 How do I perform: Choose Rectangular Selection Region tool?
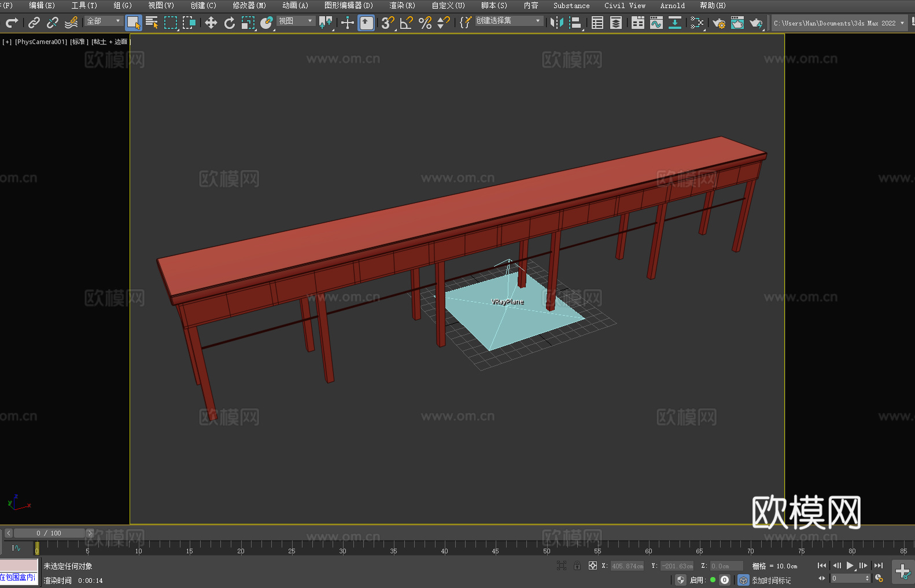coord(171,23)
